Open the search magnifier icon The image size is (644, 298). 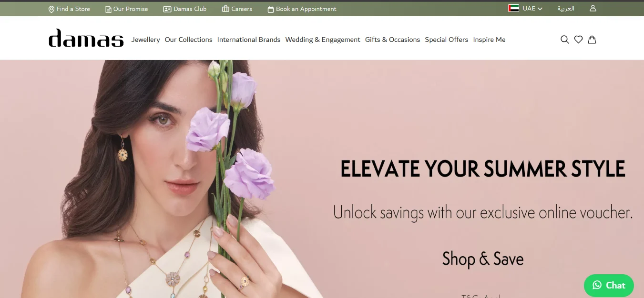[565, 40]
